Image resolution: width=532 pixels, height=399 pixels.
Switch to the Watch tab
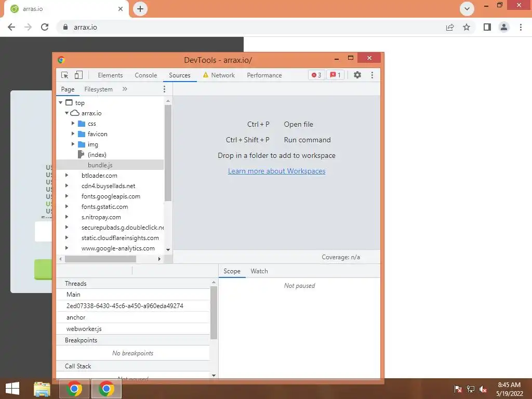(x=259, y=271)
